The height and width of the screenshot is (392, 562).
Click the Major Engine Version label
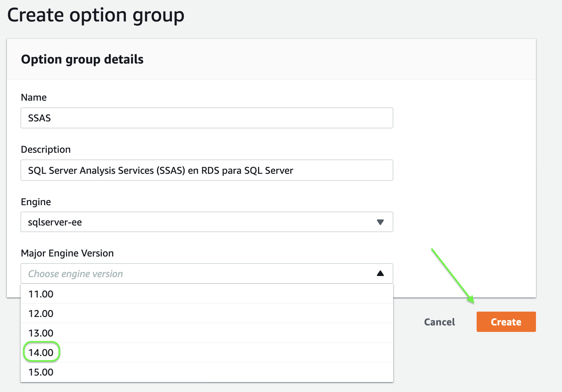click(67, 253)
